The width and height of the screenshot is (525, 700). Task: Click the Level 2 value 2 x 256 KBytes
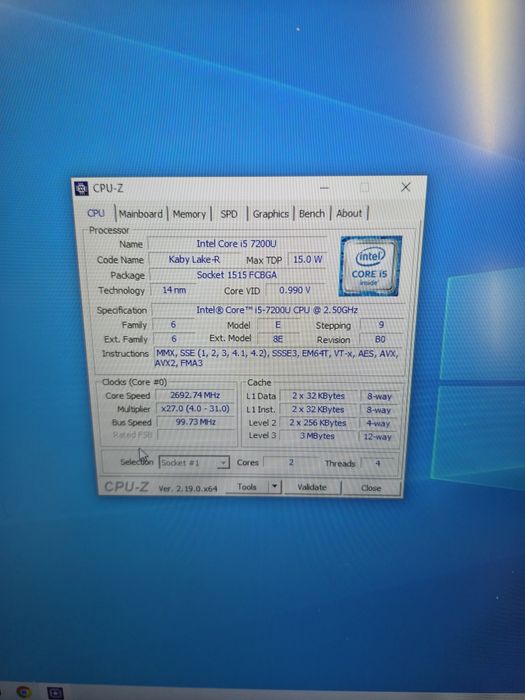[317, 422]
